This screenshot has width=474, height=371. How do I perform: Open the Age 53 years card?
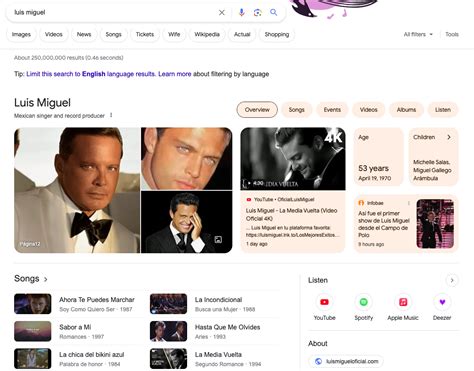378,157
